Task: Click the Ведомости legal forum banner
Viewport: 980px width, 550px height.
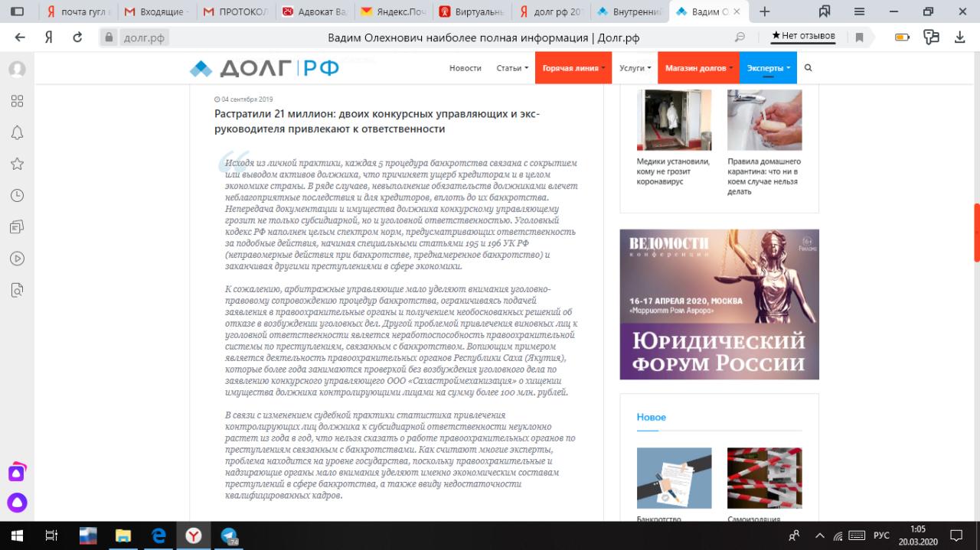Action: coord(719,304)
